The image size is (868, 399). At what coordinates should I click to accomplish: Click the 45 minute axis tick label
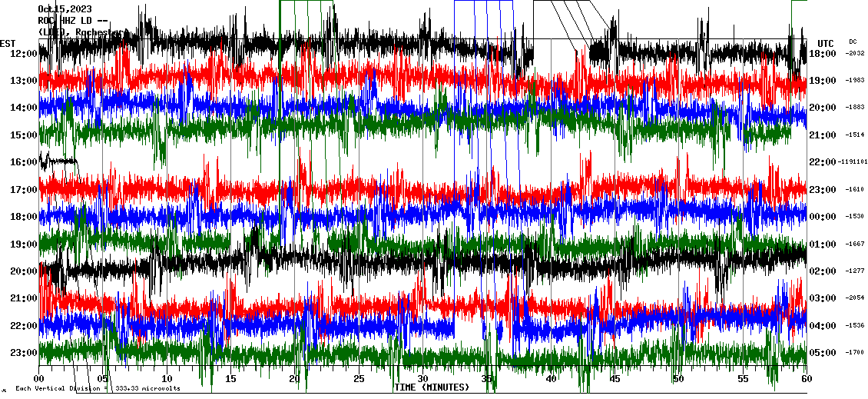tap(615, 379)
